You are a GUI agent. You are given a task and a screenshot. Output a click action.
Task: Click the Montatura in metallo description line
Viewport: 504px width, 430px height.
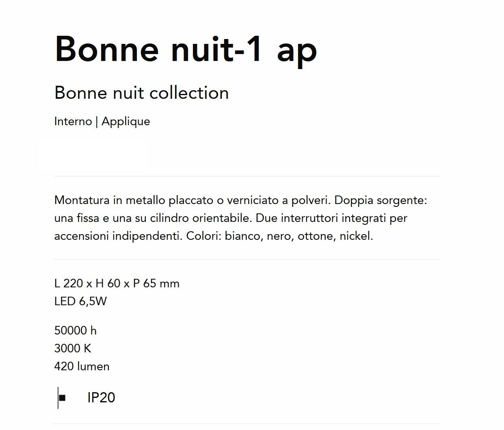pyautogui.click(x=241, y=200)
